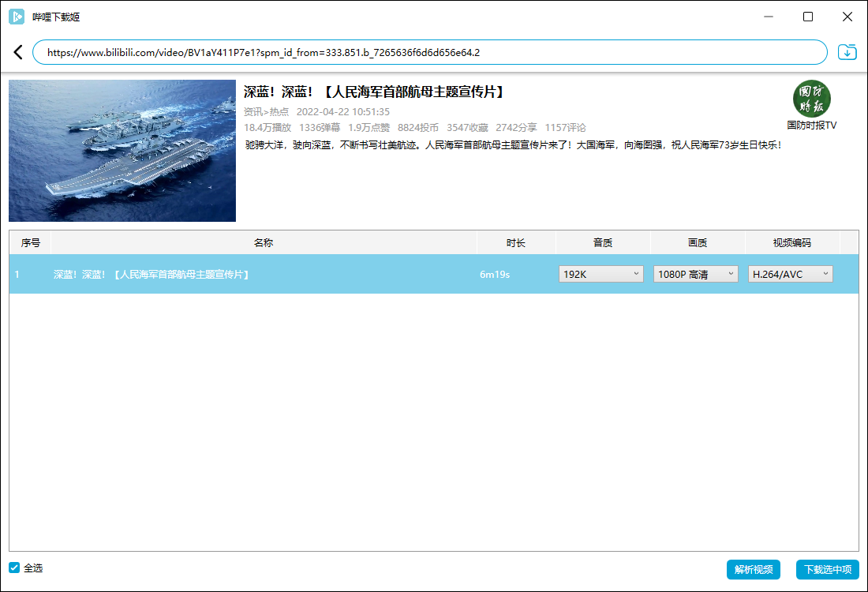Click the 1.9万点赞 likes text
The height and width of the screenshot is (592, 868).
click(369, 127)
